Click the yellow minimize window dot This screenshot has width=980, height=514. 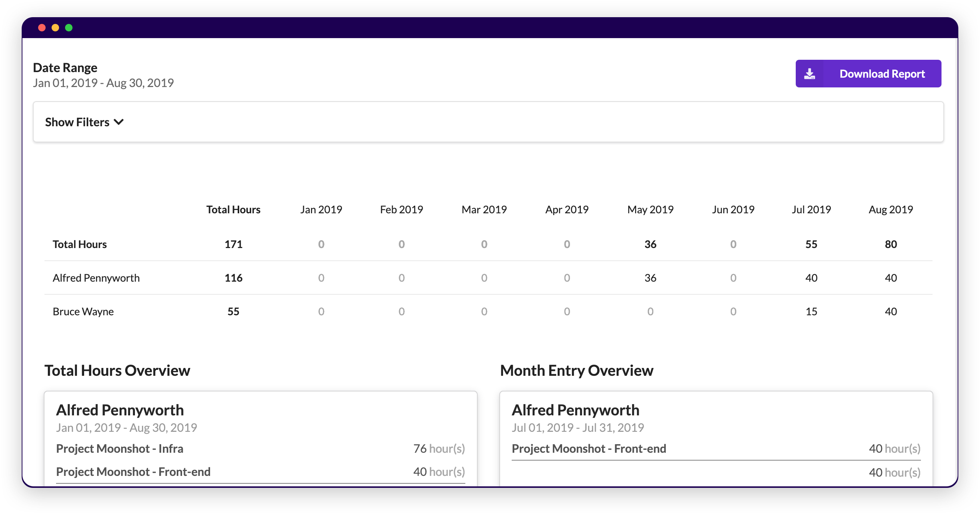[x=55, y=28]
